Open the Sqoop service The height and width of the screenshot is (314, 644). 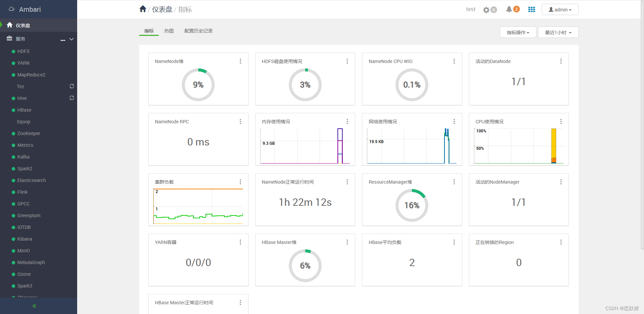click(x=23, y=122)
